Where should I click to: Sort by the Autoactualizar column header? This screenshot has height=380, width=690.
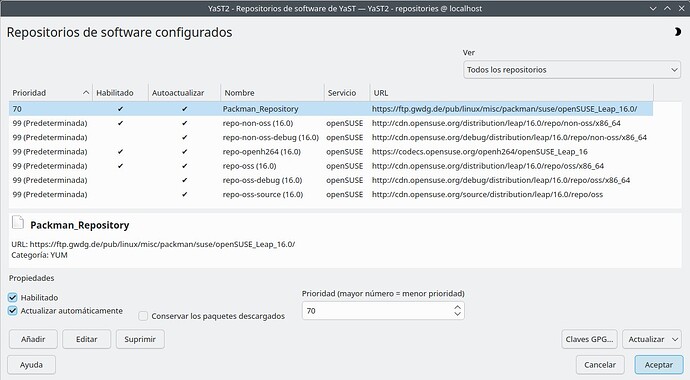[x=184, y=93]
